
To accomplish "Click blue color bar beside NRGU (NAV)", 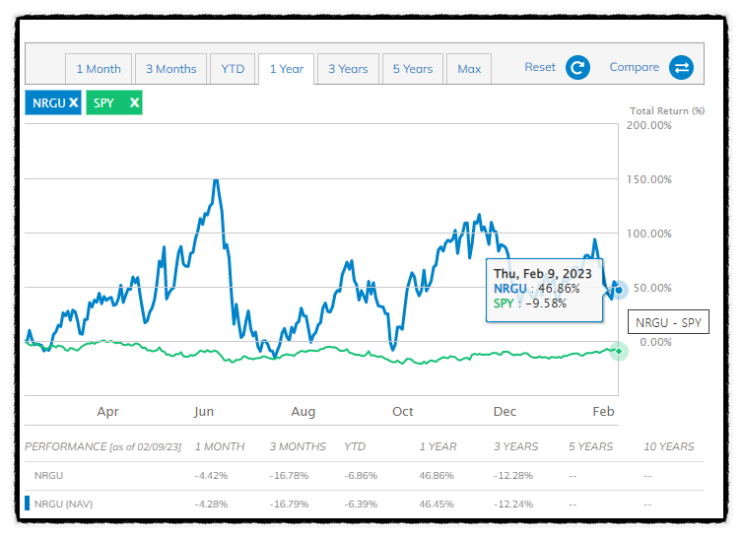I will coord(27,503).
